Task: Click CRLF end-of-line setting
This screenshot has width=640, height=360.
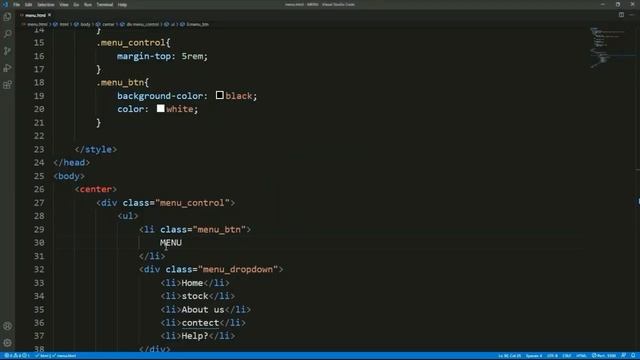Action: (567, 356)
